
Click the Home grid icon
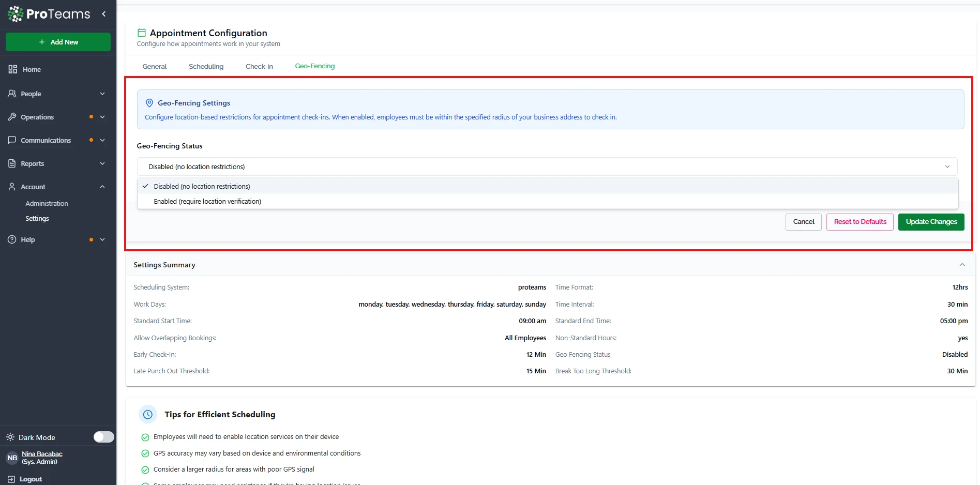(x=12, y=69)
